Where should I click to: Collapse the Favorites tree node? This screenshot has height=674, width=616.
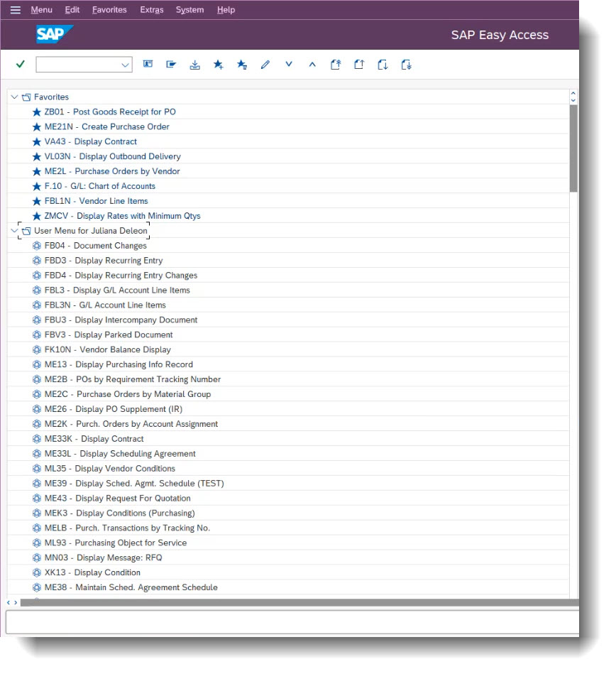point(14,97)
